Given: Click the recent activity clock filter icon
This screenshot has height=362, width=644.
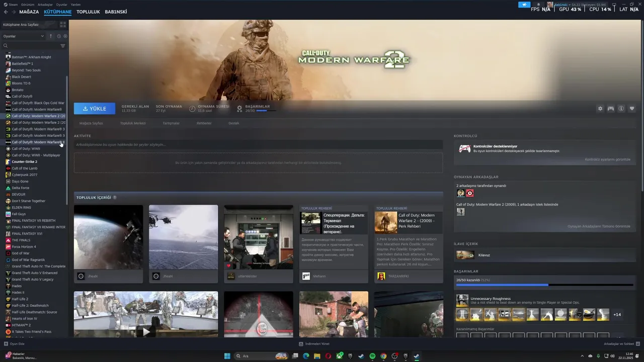Looking at the screenshot, I should (x=59, y=36).
